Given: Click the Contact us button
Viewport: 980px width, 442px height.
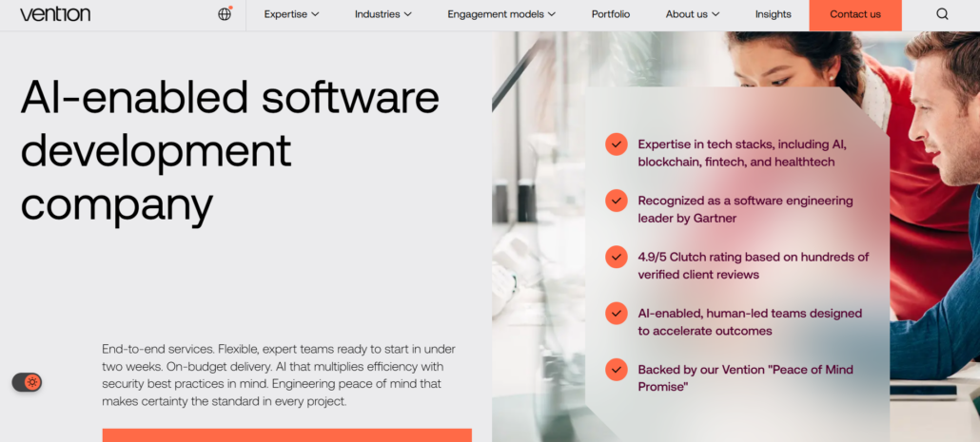Looking at the screenshot, I should tap(855, 15).
